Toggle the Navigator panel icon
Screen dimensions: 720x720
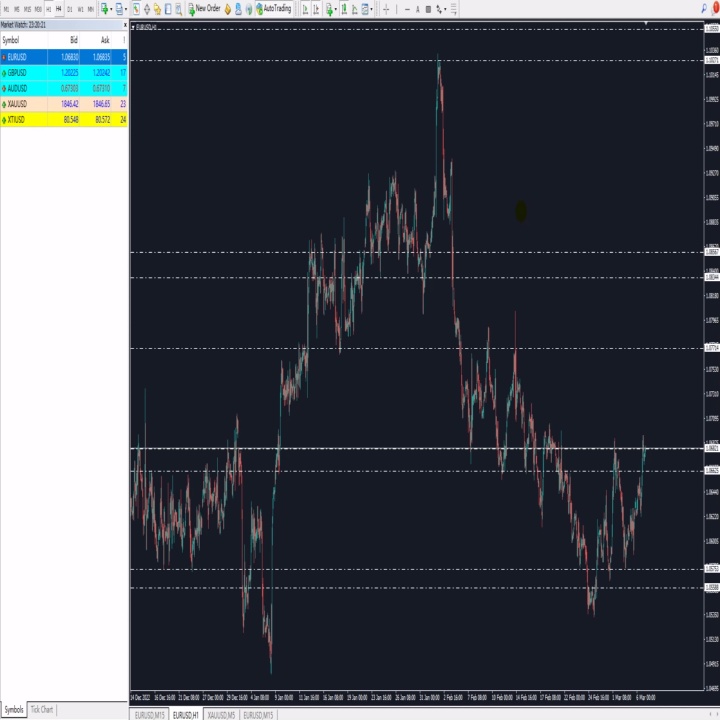pos(158,9)
